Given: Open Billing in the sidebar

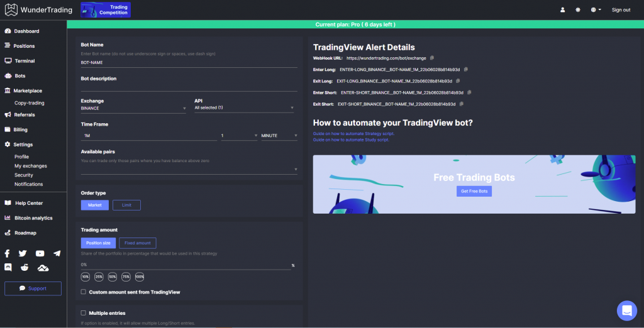Looking at the screenshot, I should [x=16, y=129].
